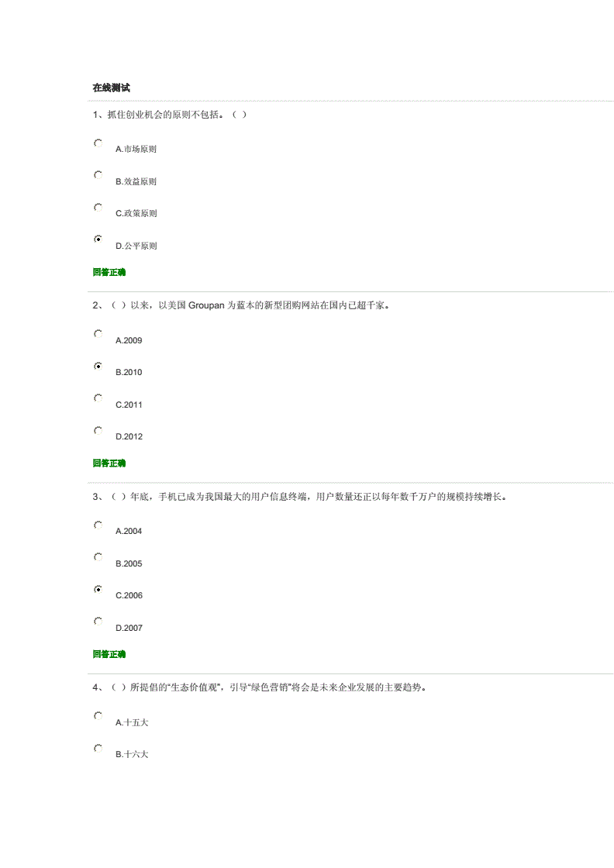Screen dimensions: 614x868
Task: Select the A.十五大 radio button
Action: 98,716
